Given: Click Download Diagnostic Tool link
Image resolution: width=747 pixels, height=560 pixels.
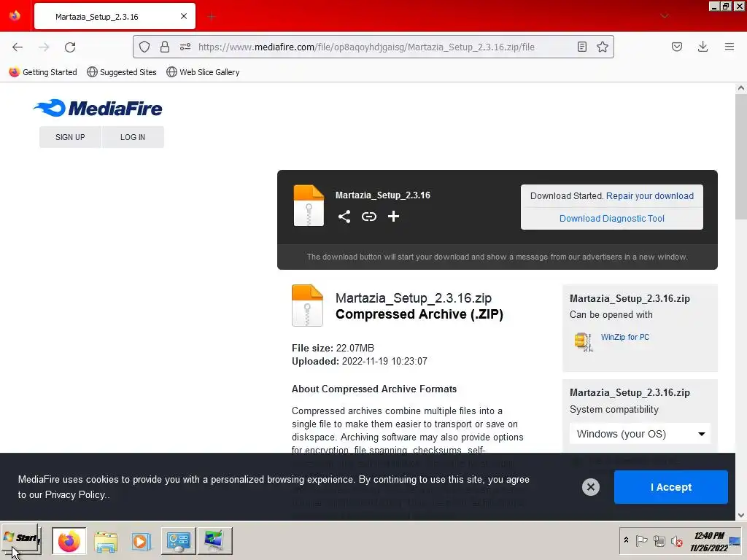Looking at the screenshot, I should point(612,219).
